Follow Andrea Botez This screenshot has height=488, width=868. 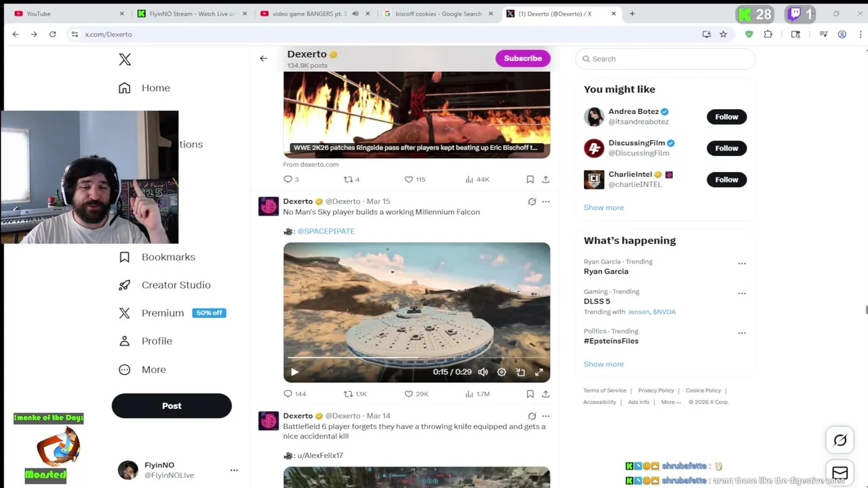pos(726,117)
